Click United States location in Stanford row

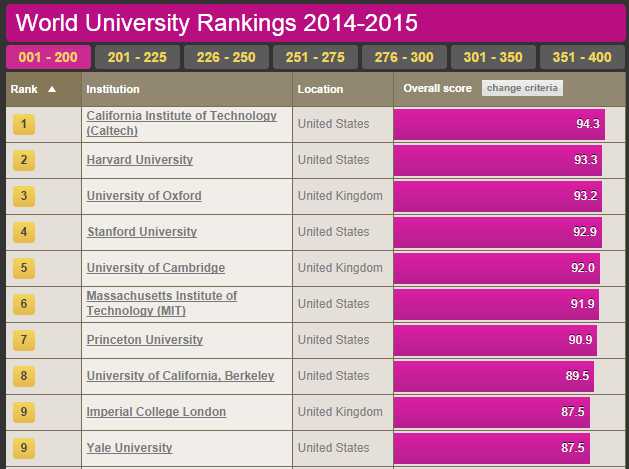[333, 232]
